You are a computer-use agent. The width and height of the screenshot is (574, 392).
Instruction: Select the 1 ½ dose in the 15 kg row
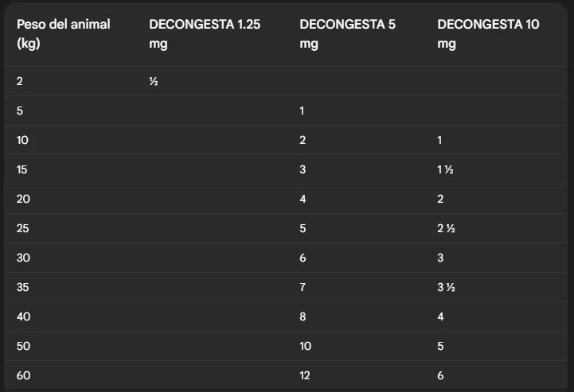point(446,169)
